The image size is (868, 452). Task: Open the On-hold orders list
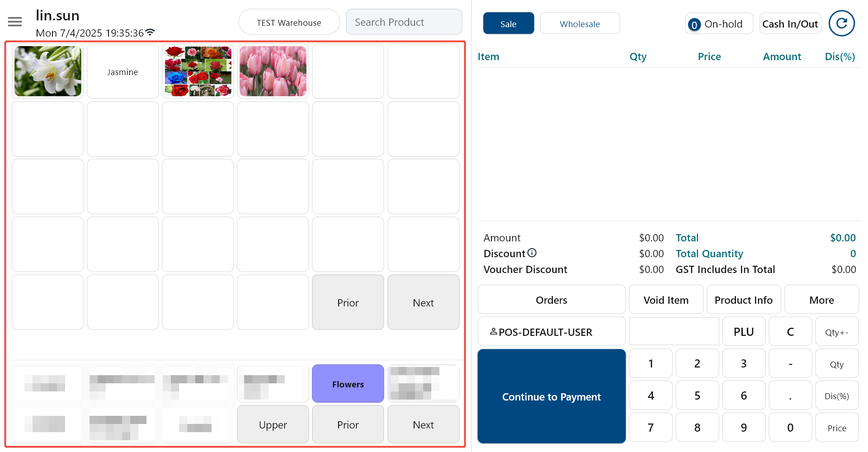718,24
